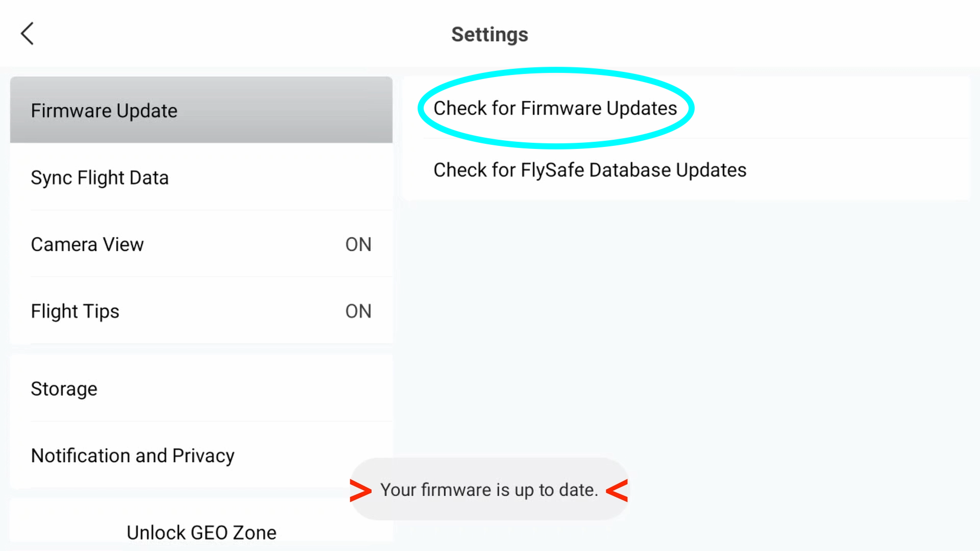Toggle Camera View ON setting
Viewport: 980px width, 551px height.
point(201,244)
